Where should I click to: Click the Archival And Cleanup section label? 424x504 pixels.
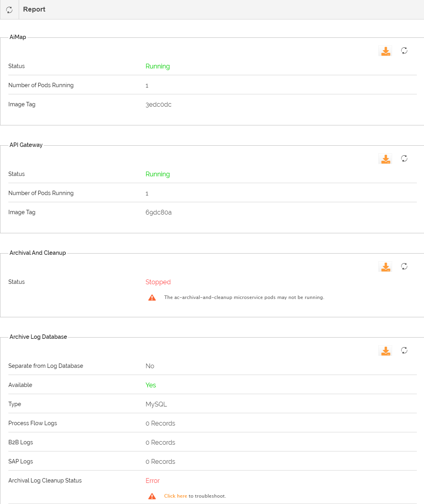pos(37,252)
